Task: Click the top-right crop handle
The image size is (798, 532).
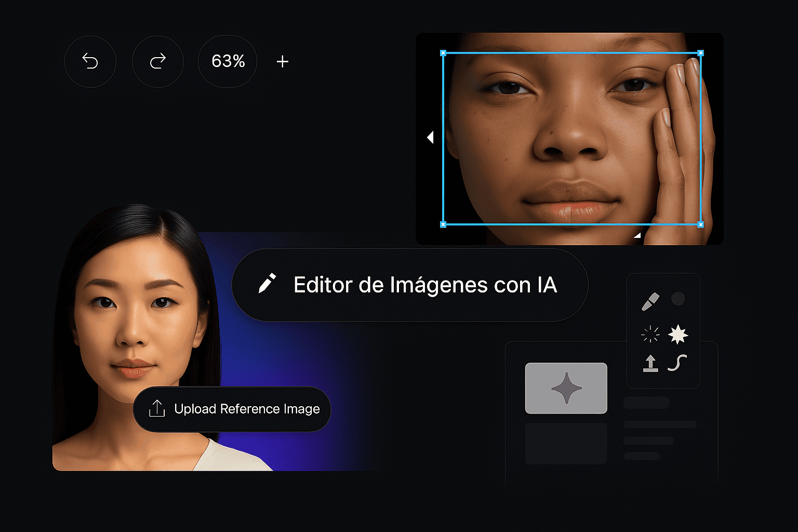Action: click(x=701, y=53)
